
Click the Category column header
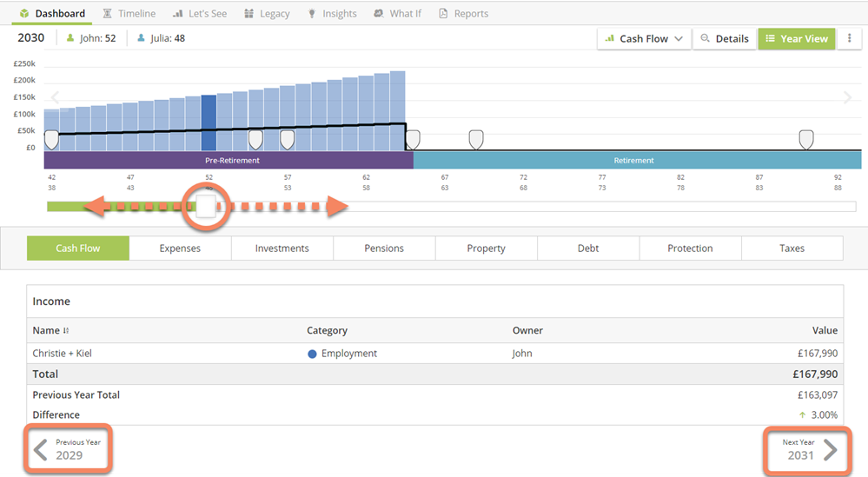pyautogui.click(x=328, y=330)
